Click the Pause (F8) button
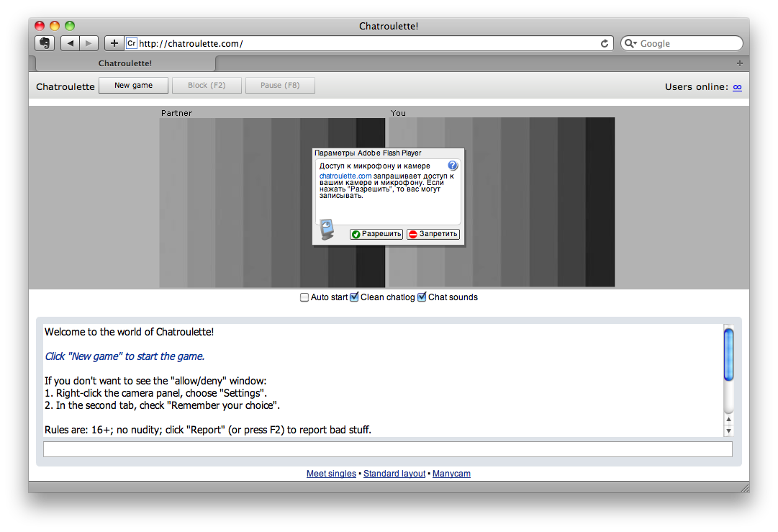Screen dimensions: 778x532 (280, 86)
